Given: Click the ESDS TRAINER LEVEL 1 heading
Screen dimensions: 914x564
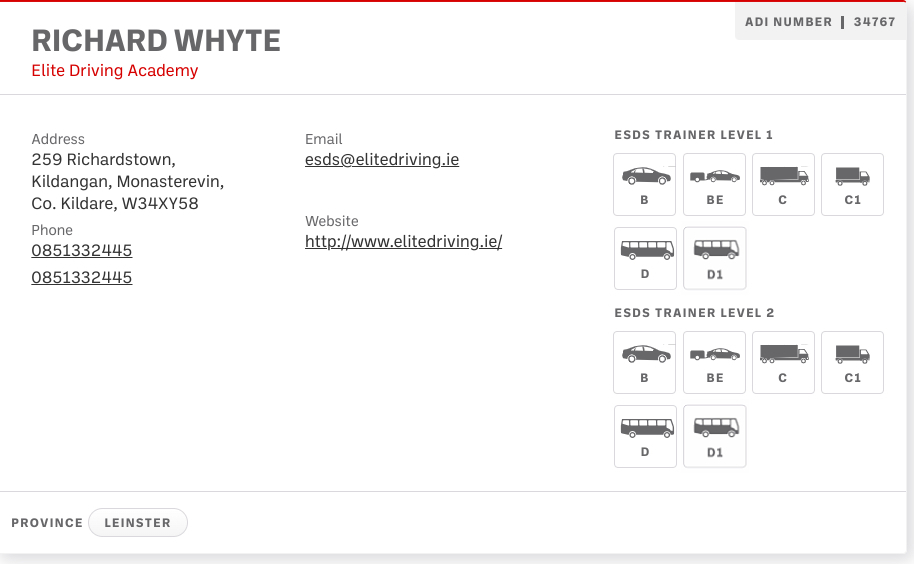Looking at the screenshot, I should (x=694, y=135).
